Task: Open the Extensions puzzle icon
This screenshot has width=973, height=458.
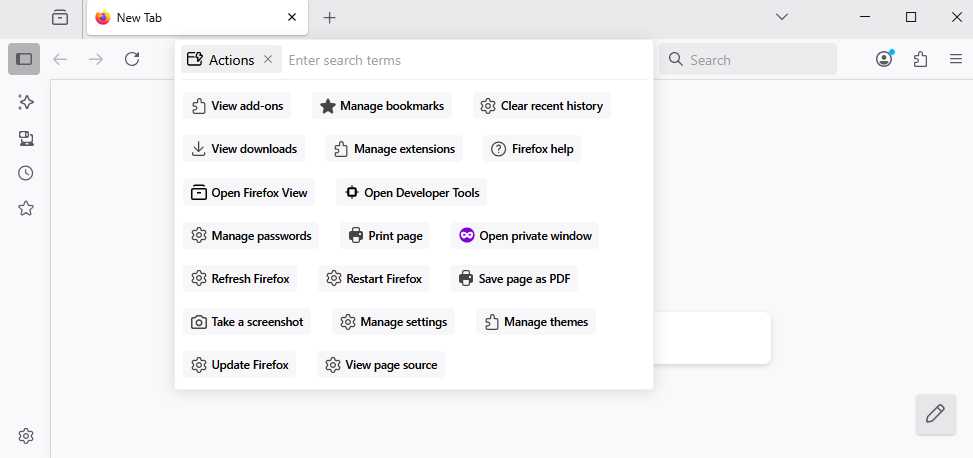Action: pyautogui.click(x=920, y=60)
